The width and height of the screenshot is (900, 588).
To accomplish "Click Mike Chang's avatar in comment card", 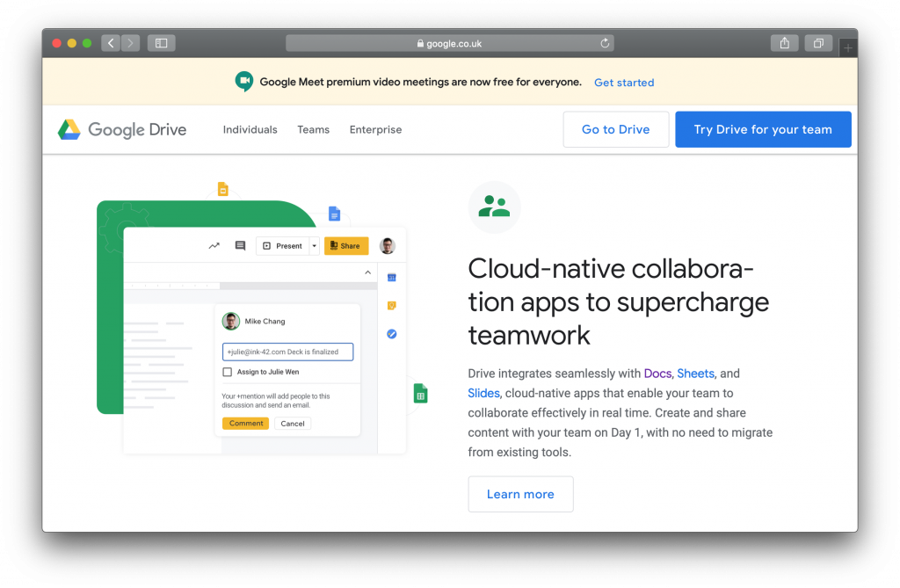I will coord(231,321).
